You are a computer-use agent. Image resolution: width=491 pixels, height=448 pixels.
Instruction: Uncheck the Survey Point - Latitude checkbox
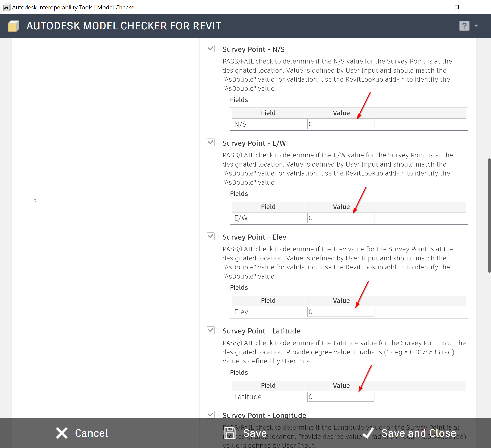[x=211, y=330]
